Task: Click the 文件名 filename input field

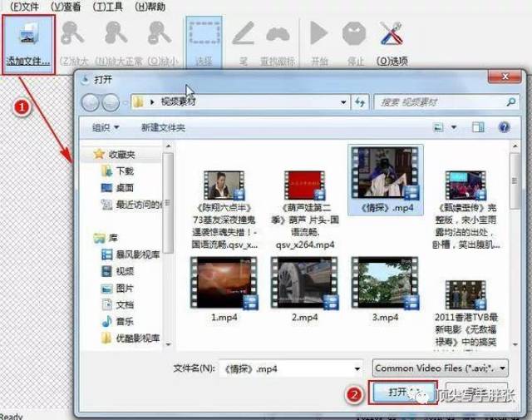Action: (x=285, y=368)
